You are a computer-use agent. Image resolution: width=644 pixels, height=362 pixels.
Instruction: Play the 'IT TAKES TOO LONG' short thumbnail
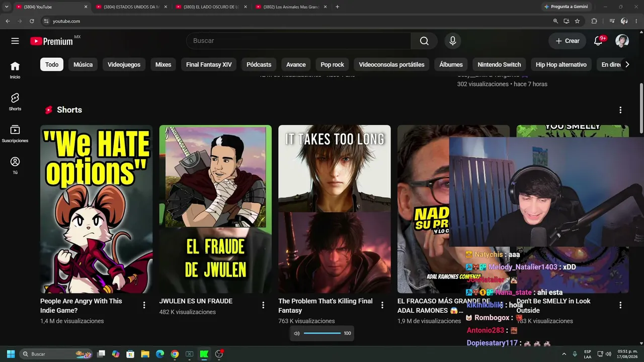click(335, 209)
